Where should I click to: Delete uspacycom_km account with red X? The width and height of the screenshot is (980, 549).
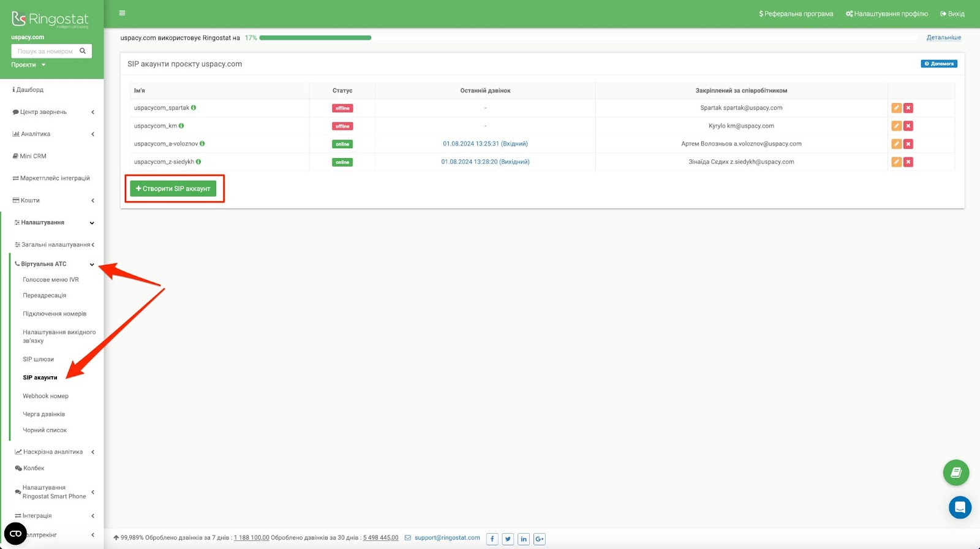click(x=908, y=126)
